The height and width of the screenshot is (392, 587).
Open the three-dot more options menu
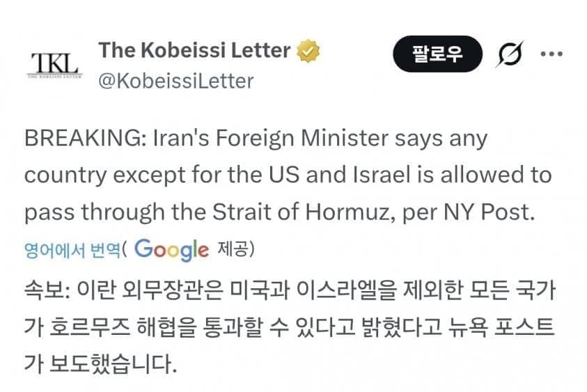[551, 54]
